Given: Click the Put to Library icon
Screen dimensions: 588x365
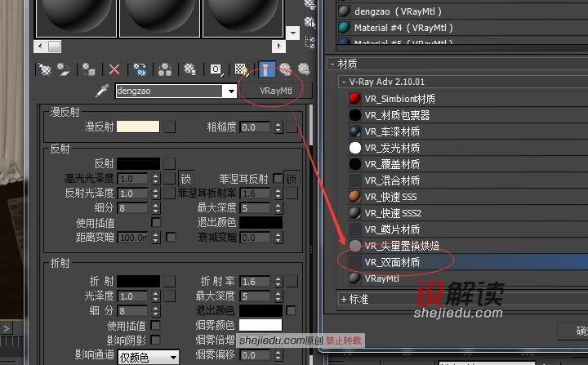Looking at the screenshot, I should point(189,69).
